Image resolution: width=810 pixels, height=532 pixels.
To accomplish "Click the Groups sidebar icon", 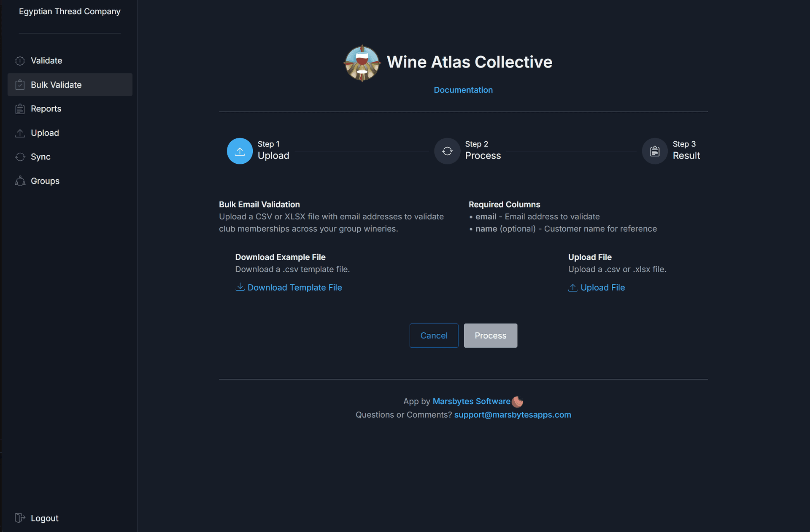I will click(20, 181).
